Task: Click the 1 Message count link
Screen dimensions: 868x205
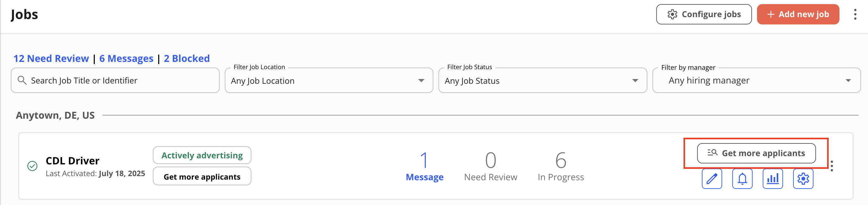Action: [x=424, y=167]
